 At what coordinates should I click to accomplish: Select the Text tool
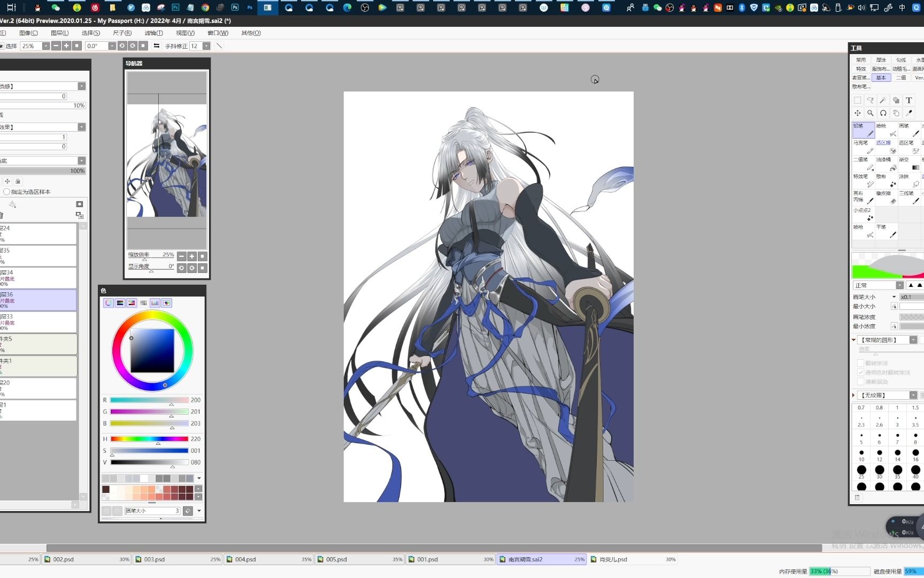909,100
